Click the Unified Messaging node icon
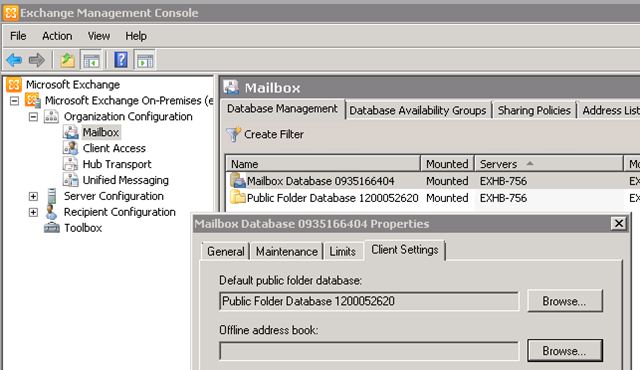Image resolution: width=640 pixels, height=370 pixels. (x=71, y=180)
